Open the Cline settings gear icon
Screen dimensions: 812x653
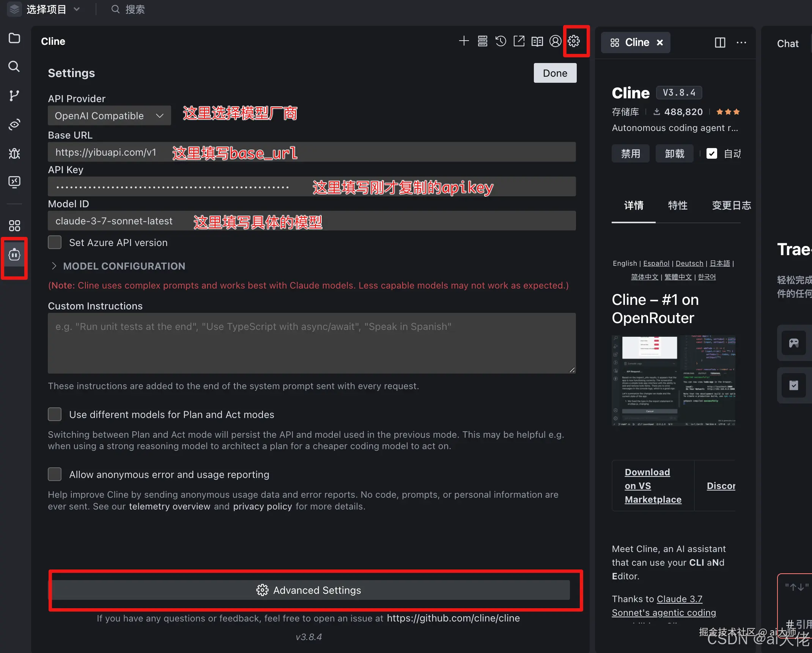point(574,41)
